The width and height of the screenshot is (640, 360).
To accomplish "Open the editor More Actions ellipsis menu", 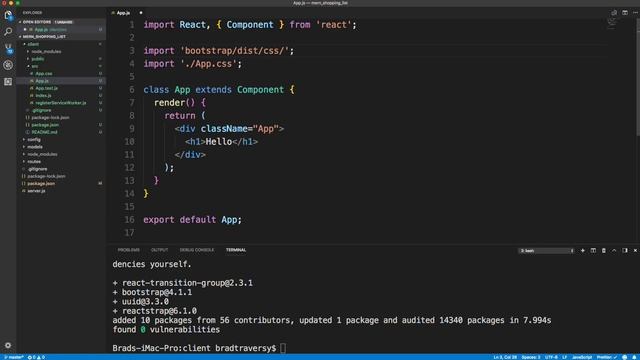I will click(x=635, y=13).
